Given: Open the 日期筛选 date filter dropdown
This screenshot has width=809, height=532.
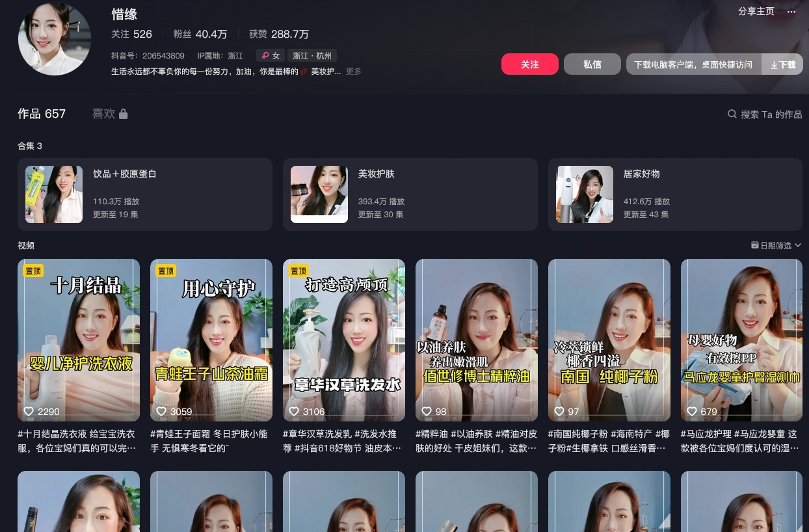Looking at the screenshot, I should pos(776,245).
